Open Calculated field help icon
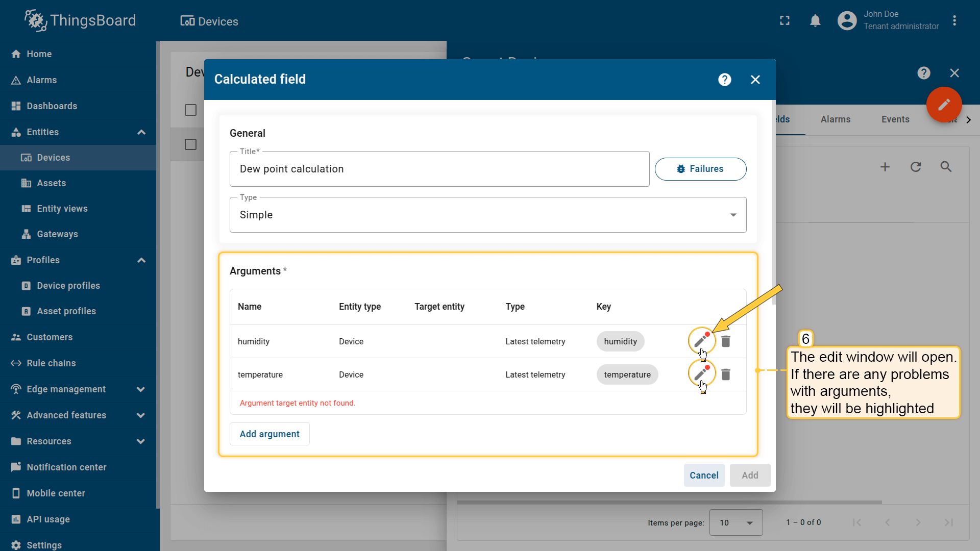 [x=724, y=80]
